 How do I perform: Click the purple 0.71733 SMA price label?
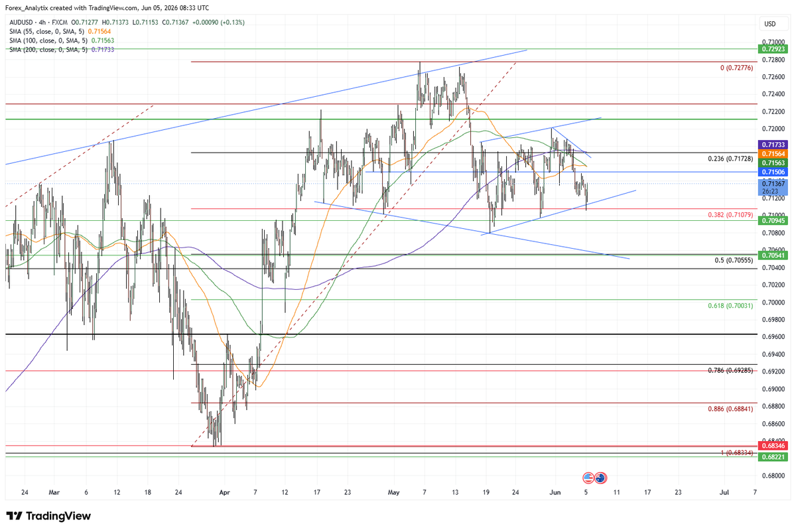tap(773, 144)
